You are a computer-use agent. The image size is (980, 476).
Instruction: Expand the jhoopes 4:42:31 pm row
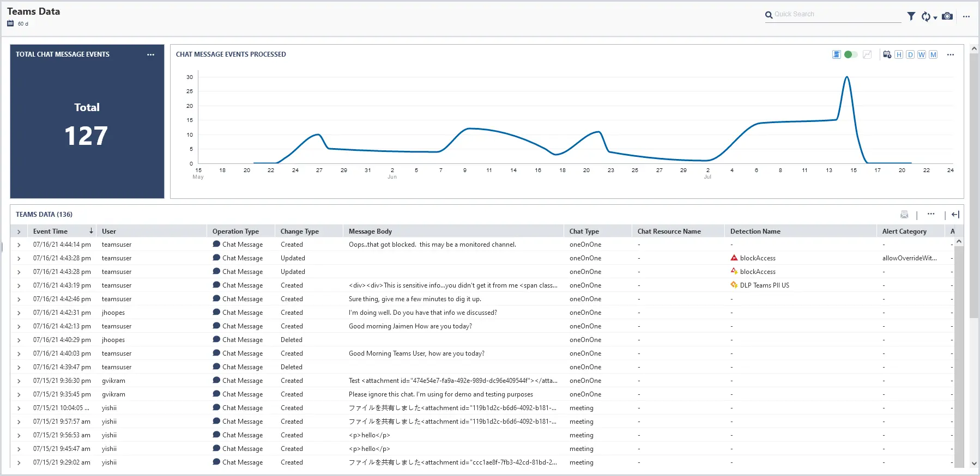tap(19, 313)
